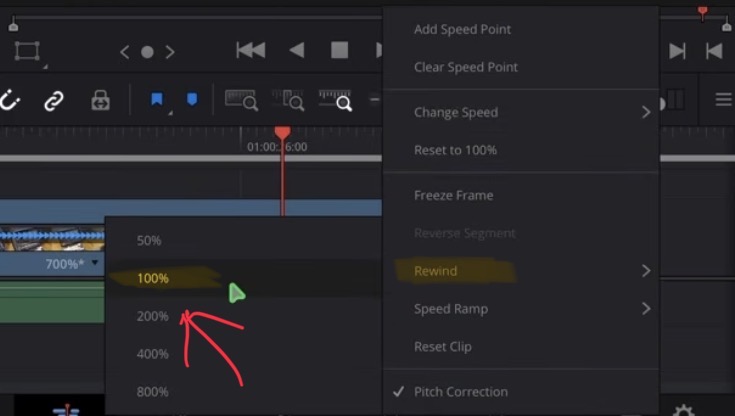Click the timeline playhead handle

pyautogui.click(x=283, y=133)
